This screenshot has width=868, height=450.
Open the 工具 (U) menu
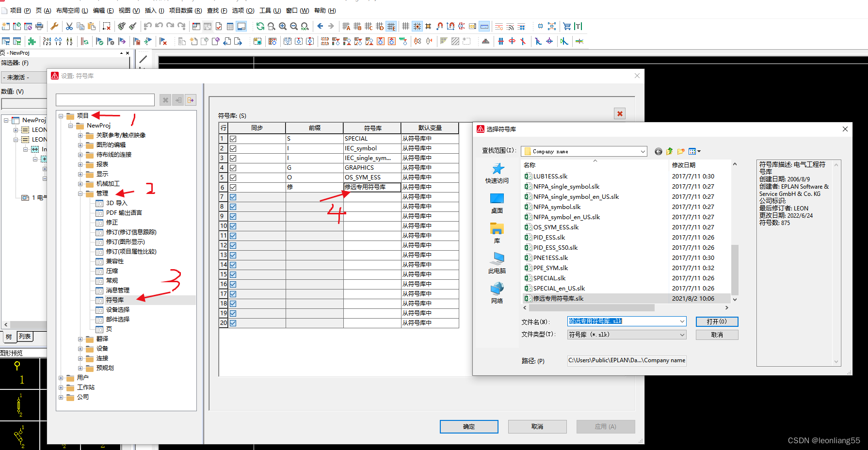click(x=270, y=10)
